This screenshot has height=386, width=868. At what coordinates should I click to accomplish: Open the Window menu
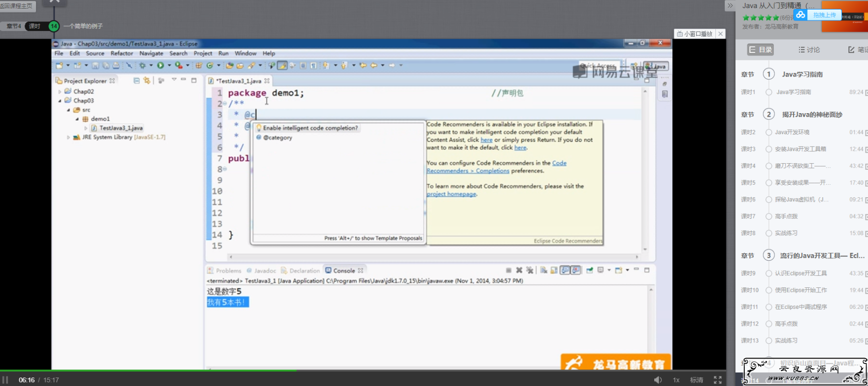pyautogui.click(x=245, y=54)
